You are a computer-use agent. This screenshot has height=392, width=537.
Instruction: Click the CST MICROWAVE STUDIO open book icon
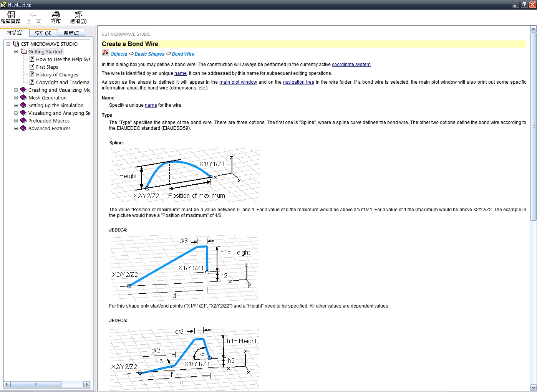16,44
